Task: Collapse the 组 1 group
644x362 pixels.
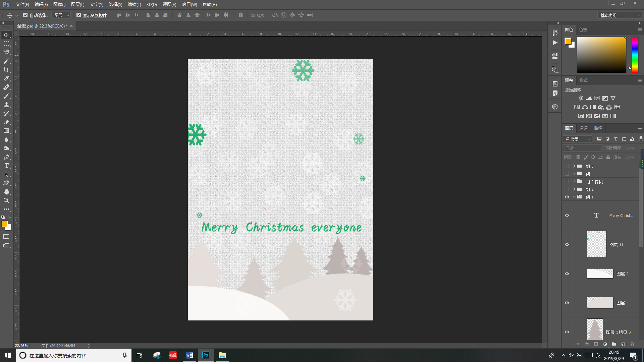Action: (x=574, y=197)
